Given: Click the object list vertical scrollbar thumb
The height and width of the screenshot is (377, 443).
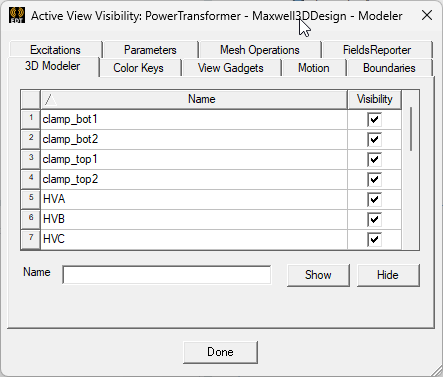Looking at the screenshot, I should (411, 129).
